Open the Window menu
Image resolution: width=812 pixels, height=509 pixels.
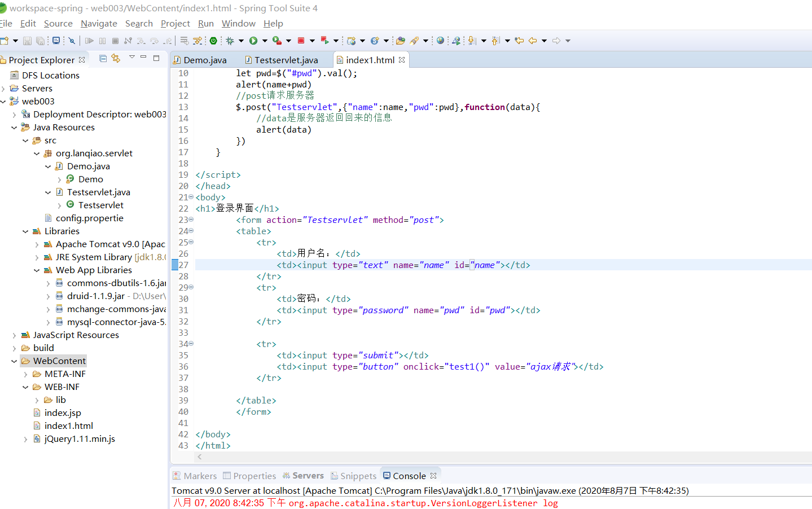[239, 24]
